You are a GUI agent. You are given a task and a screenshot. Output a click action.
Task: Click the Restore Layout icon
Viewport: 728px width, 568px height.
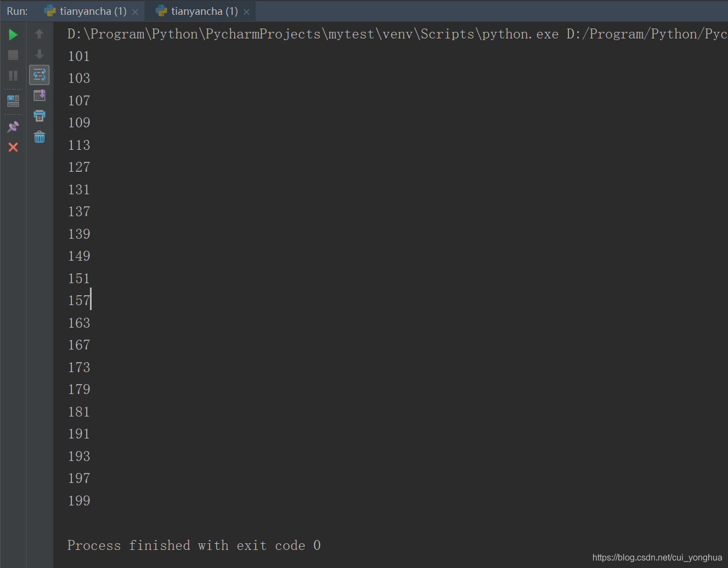click(13, 101)
